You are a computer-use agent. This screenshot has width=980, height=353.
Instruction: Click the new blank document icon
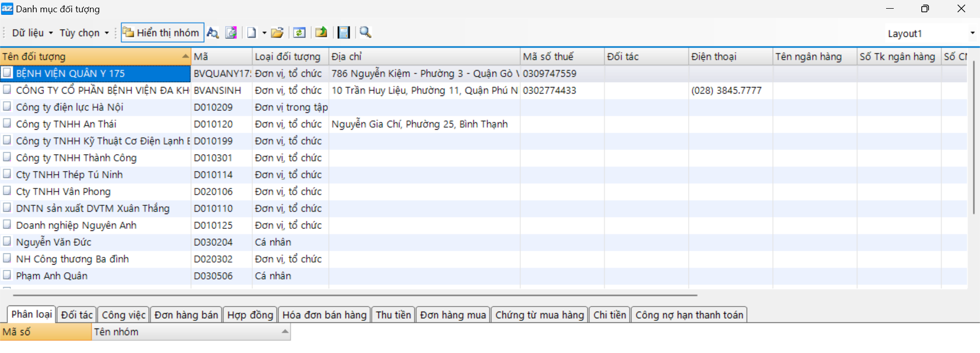coord(252,33)
